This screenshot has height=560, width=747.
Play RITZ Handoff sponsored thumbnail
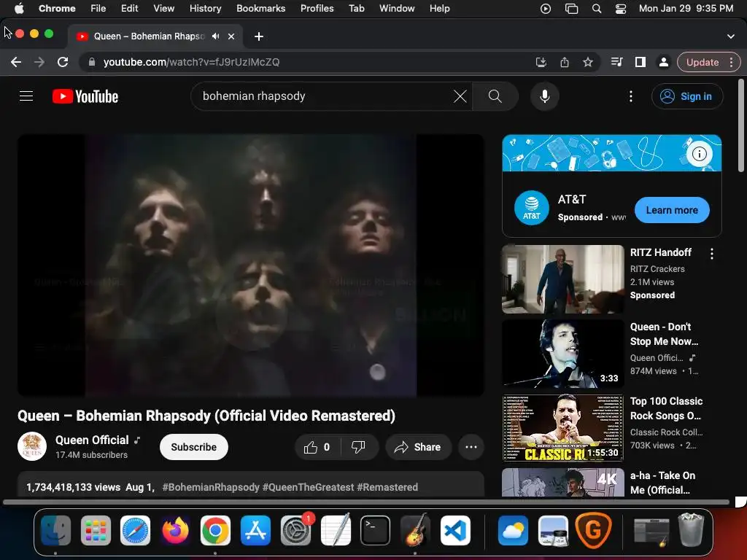click(562, 279)
